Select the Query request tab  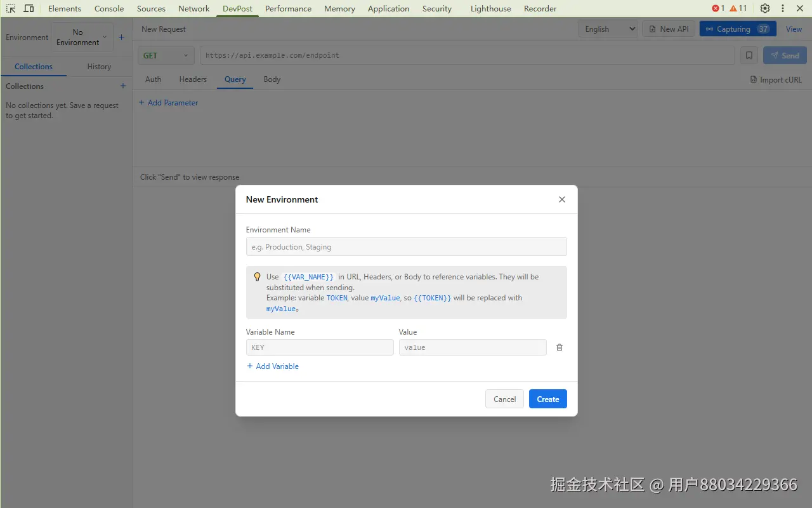(x=235, y=79)
